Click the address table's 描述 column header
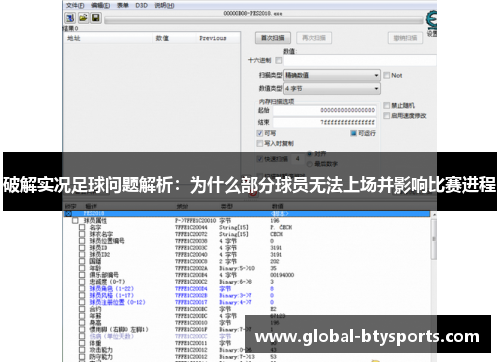 (x=91, y=206)
